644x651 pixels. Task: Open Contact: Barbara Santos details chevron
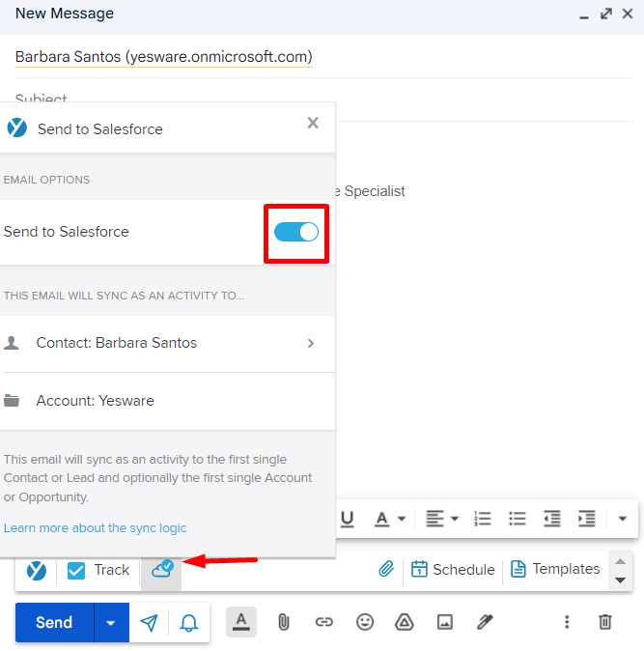(x=311, y=343)
